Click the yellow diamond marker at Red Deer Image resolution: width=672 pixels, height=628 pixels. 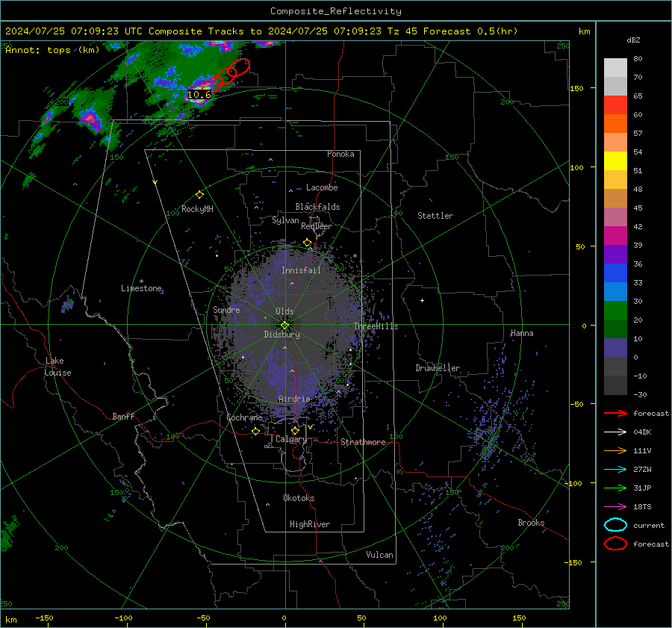[308, 243]
